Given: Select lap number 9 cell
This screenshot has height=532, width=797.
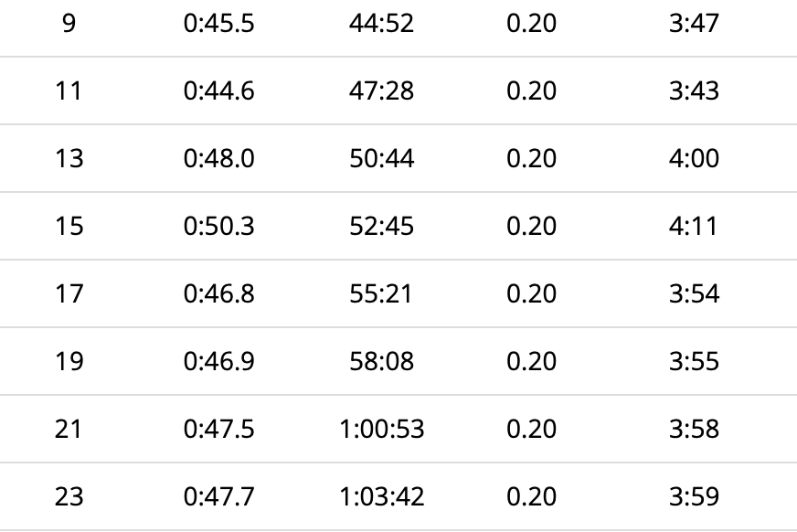Looking at the screenshot, I should coord(69,24).
